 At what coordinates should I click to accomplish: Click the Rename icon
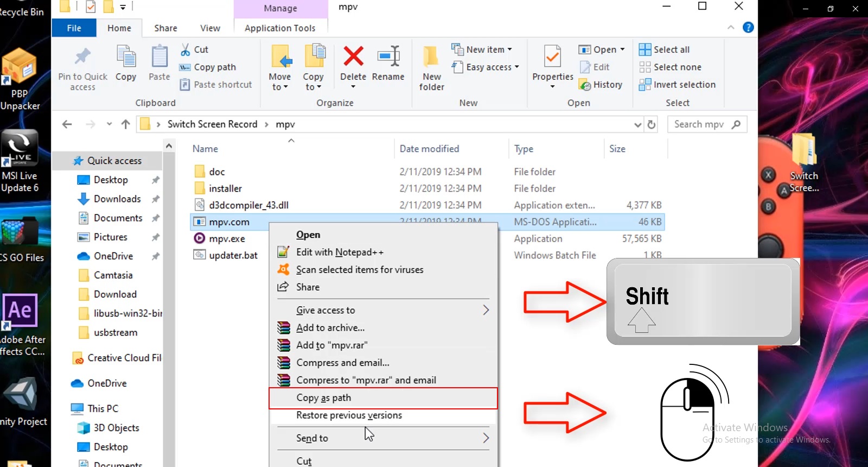pyautogui.click(x=388, y=56)
